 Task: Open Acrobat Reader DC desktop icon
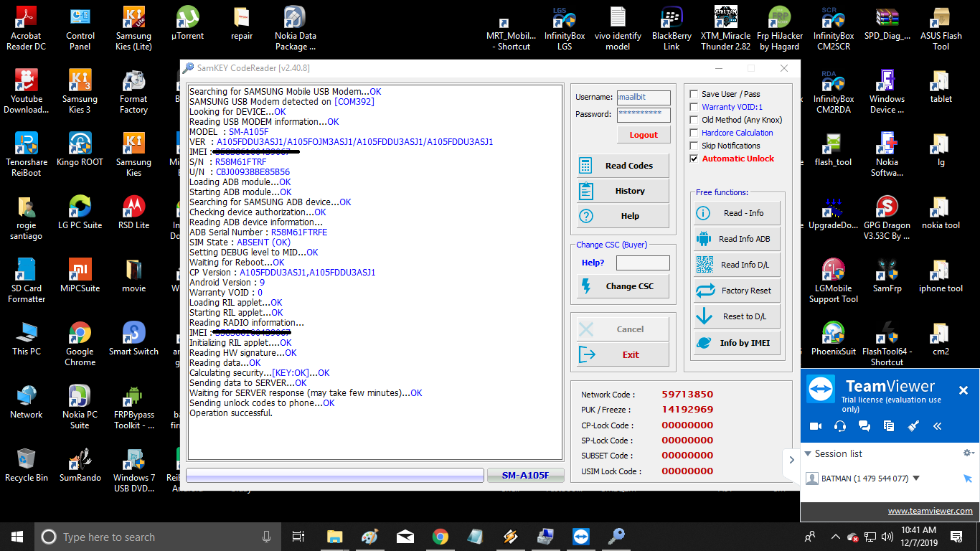tap(26, 28)
